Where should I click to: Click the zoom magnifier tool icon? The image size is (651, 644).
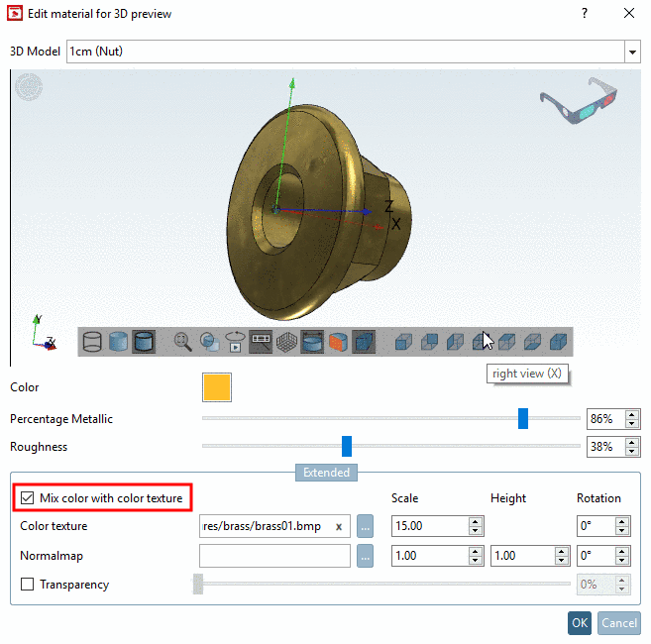182,342
